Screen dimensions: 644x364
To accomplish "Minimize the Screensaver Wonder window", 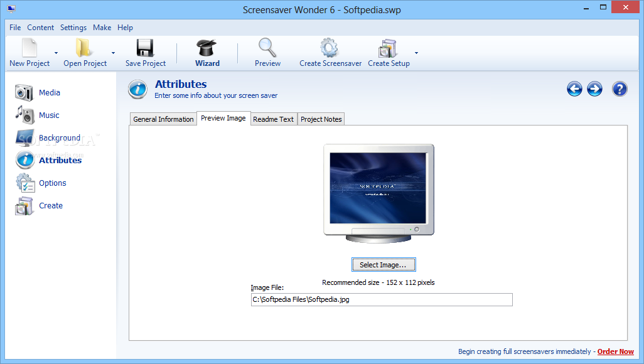I will [586, 8].
